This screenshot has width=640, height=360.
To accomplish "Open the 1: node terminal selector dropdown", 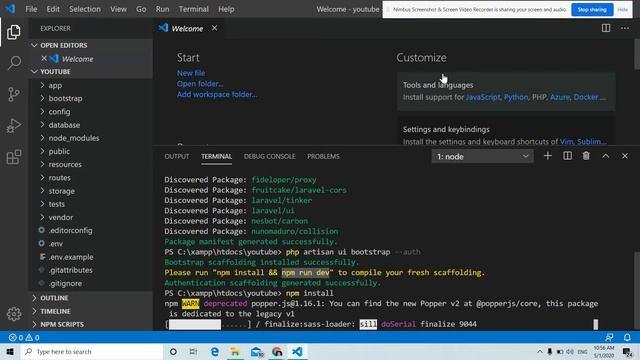I will [x=482, y=156].
